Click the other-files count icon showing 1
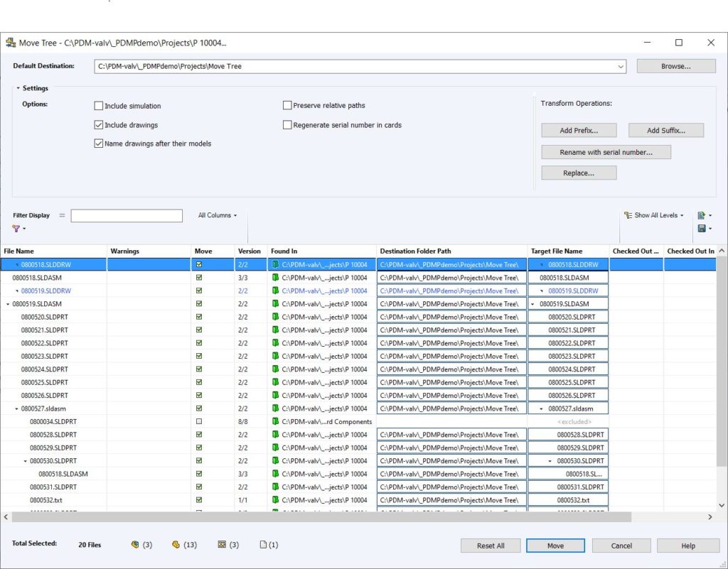 pos(263,545)
